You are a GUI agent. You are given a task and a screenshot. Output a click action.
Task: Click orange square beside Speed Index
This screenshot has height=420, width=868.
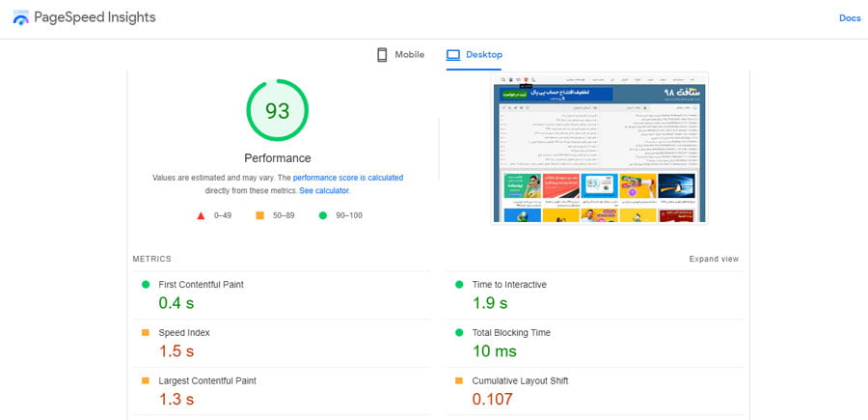click(x=146, y=332)
